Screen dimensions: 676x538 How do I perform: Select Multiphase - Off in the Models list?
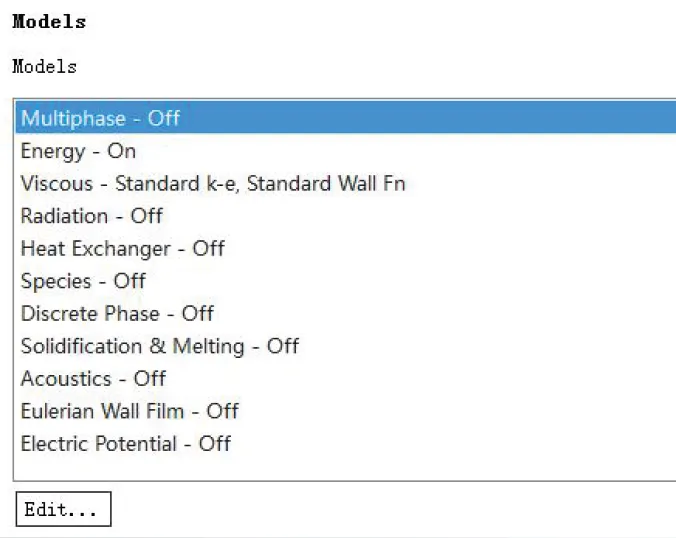coord(100,118)
